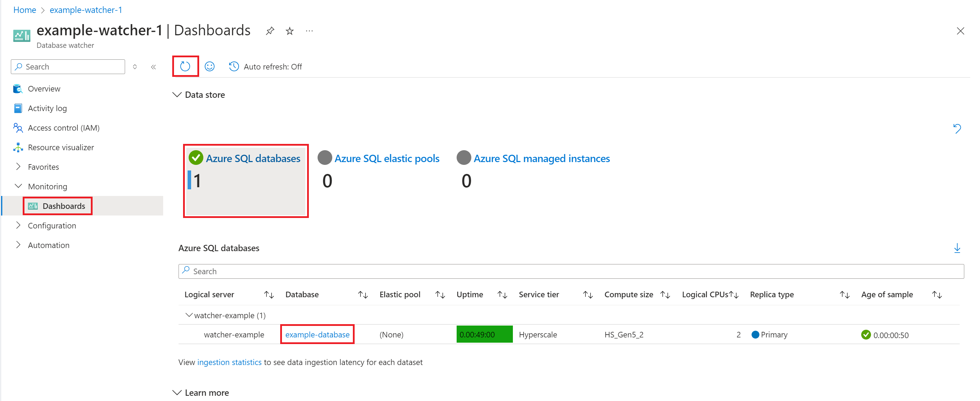Viewport: 980px width, 401px height.
Task: Open the more options ellipsis
Action: (x=309, y=31)
